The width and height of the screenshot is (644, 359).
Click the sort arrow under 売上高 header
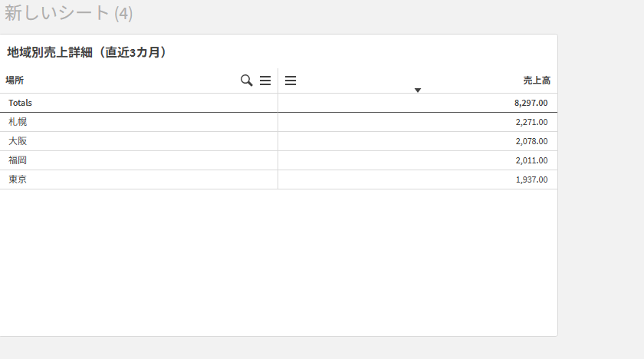point(418,91)
